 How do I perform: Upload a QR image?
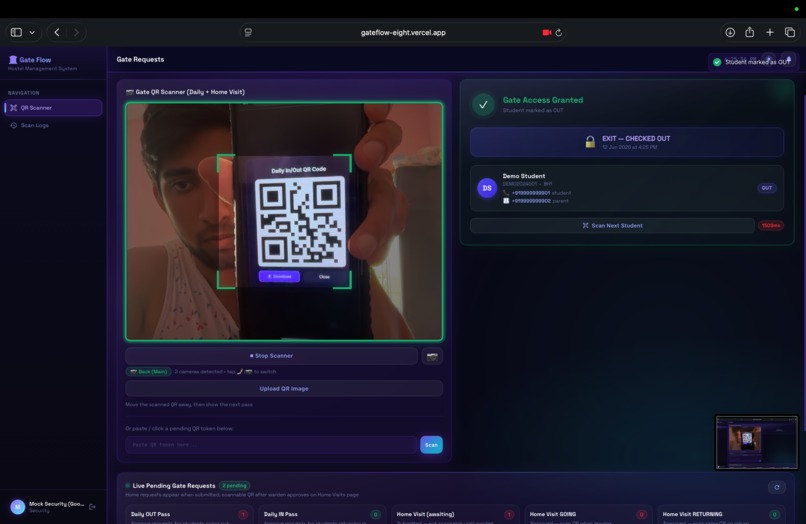284,389
